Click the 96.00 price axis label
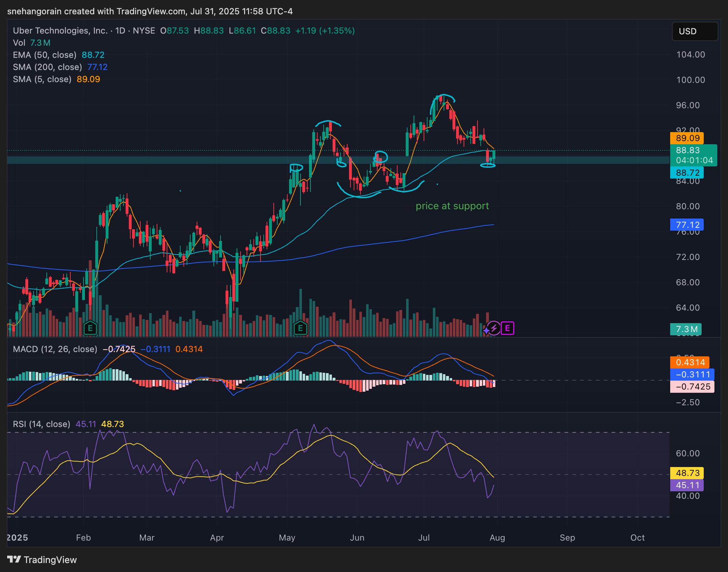Viewport: 728px width, 572px height. [688, 105]
